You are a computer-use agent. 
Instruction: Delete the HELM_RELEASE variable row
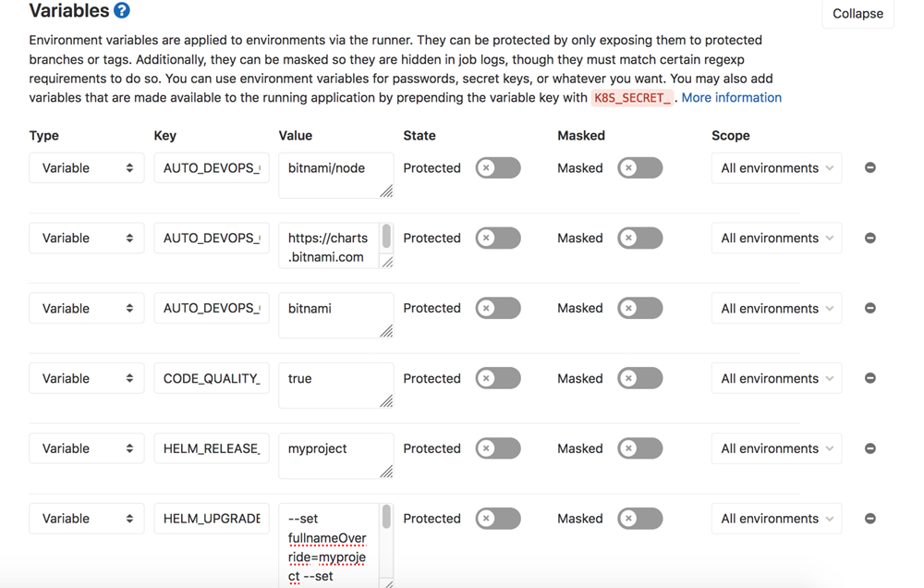click(x=869, y=449)
